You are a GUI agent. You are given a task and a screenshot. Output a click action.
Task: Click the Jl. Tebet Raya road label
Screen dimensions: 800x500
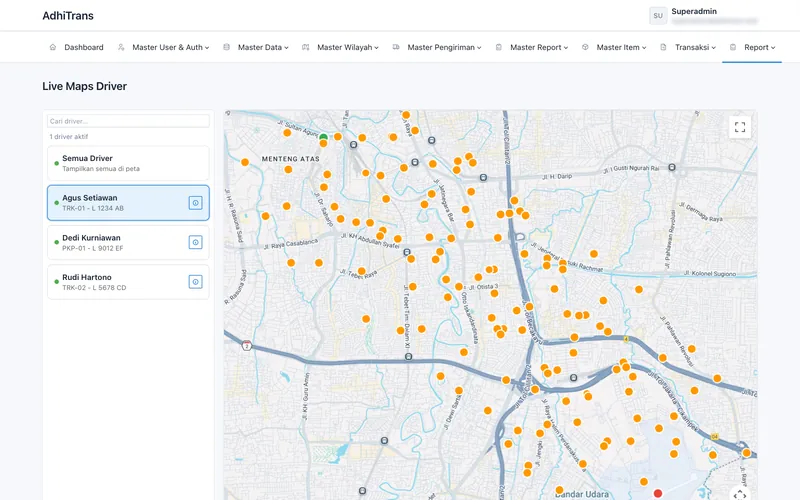(359, 274)
